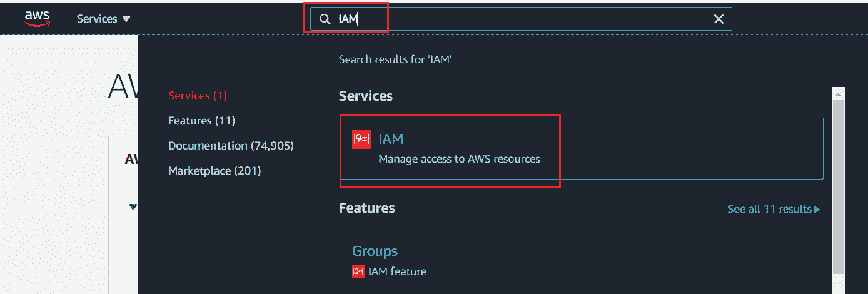Viewport: 868px width, 294px height.
Task: Click the results panel scrollbar thumb
Action: 839,188
